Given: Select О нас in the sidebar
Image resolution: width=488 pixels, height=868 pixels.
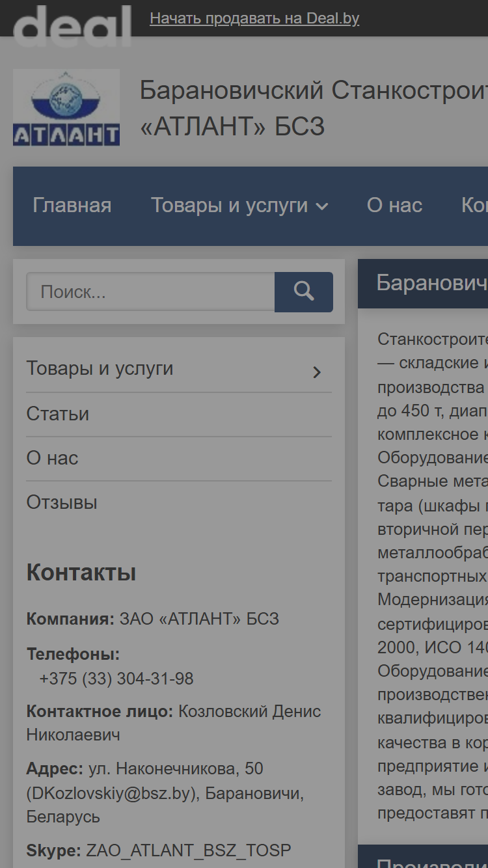Looking at the screenshot, I should click(x=52, y=458).
